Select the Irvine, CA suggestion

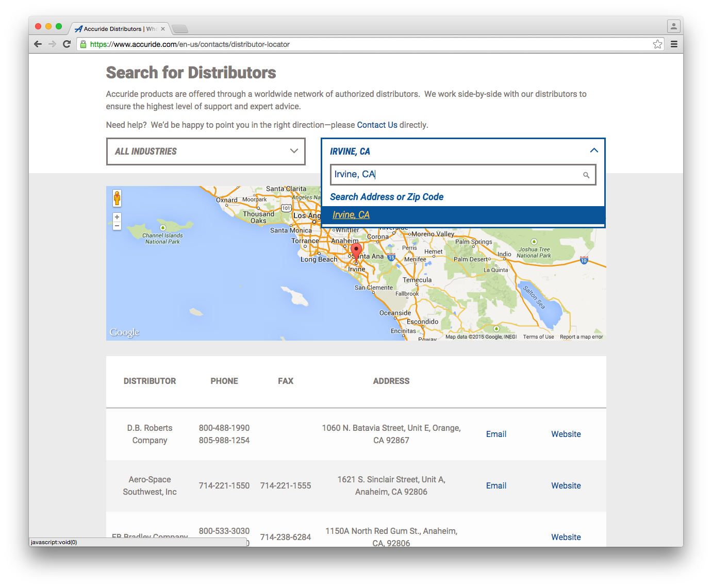351,214
